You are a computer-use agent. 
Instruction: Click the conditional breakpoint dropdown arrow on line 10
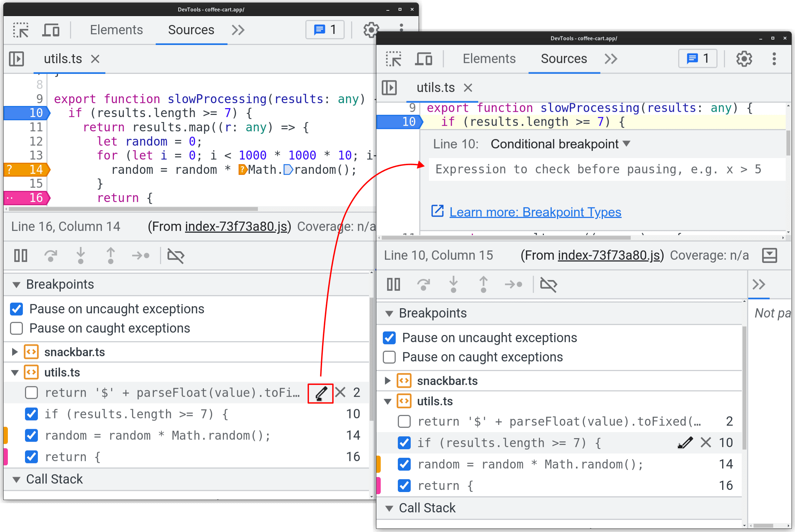[x=627, y=144]
